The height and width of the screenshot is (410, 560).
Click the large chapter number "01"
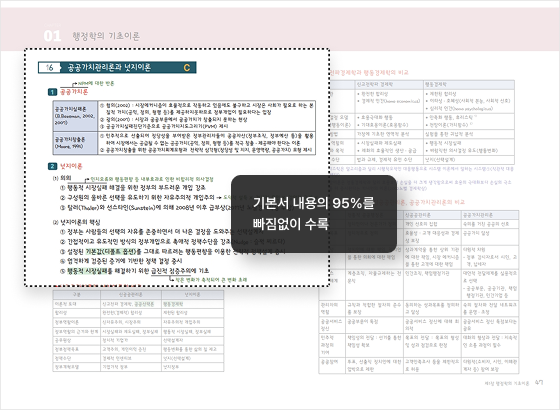coord(52,36)
